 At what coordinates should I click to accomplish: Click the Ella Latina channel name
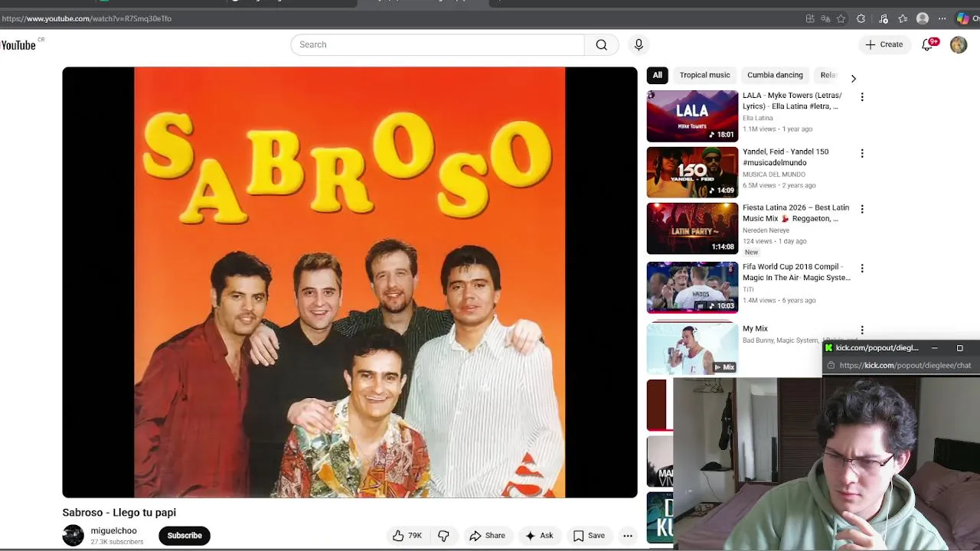coord(758,118)
